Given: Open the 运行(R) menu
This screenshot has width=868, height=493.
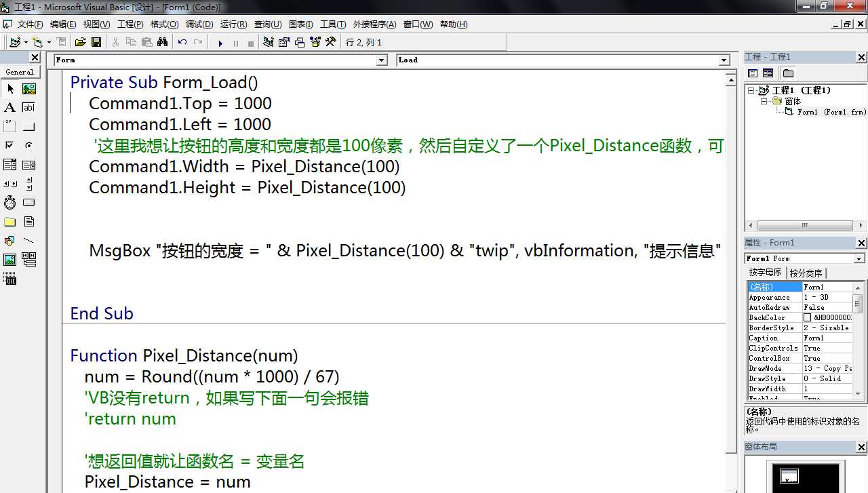Looking at the screenshot, I should coord(233,24).
